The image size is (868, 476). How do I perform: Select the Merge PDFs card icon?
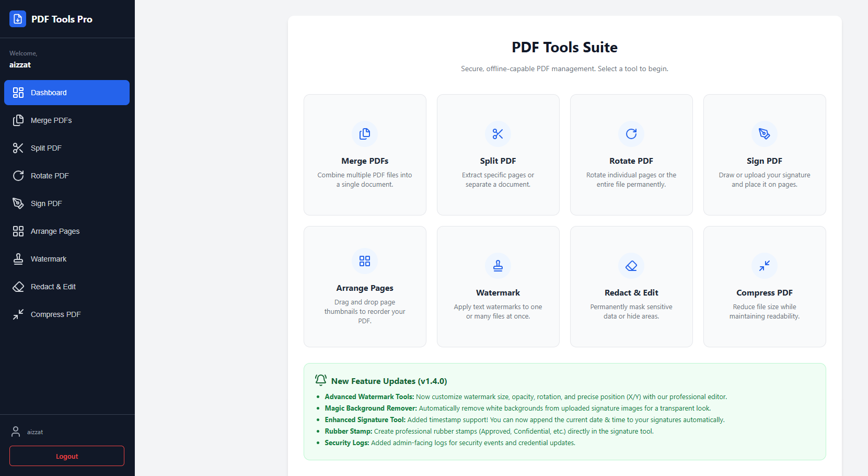364,133
